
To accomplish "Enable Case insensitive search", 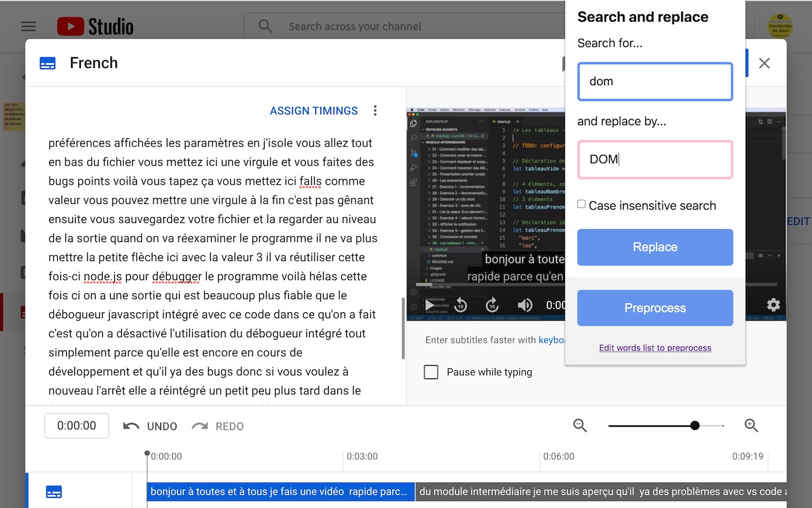I will tap(581, 204).
